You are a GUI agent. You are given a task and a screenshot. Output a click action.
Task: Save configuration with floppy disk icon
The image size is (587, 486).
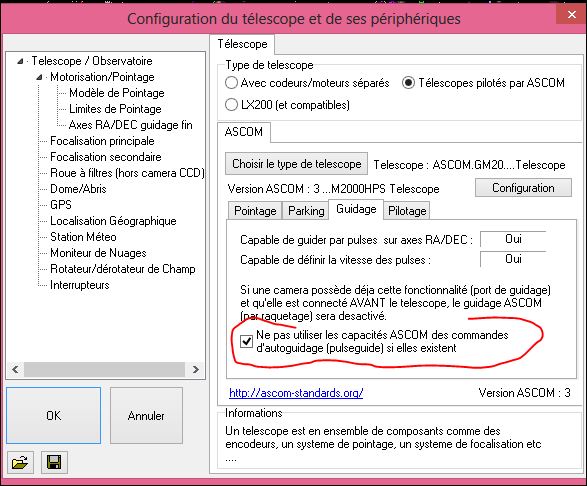click(x=54, y=462)
